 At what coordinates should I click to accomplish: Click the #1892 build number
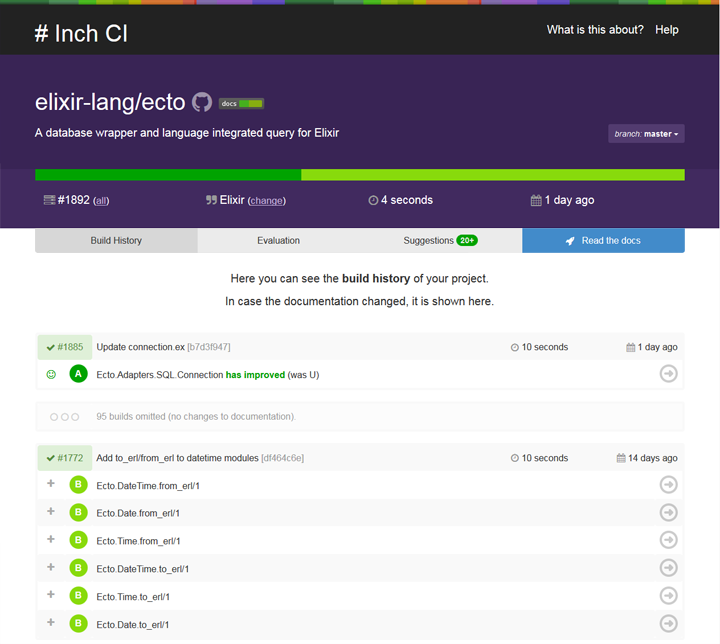click(x=73, y=200)
